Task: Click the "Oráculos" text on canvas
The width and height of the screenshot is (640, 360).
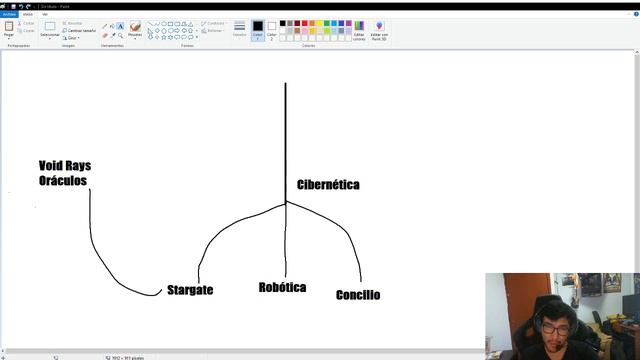Action: tap(63, 181)
